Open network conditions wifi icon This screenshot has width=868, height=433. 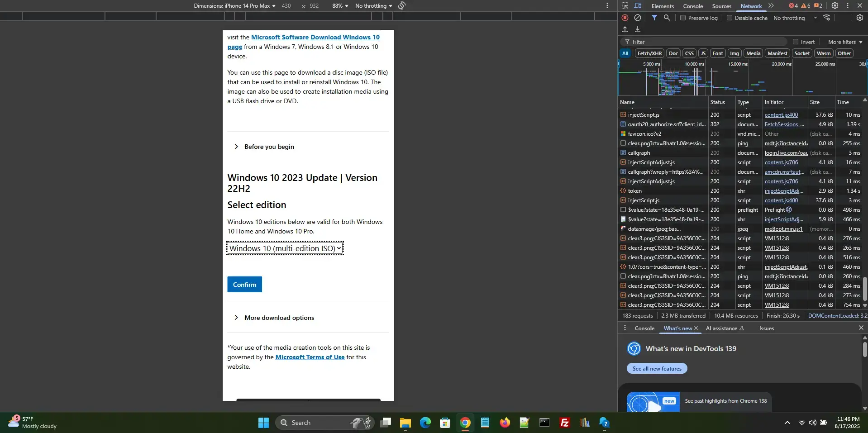point(826,18)
